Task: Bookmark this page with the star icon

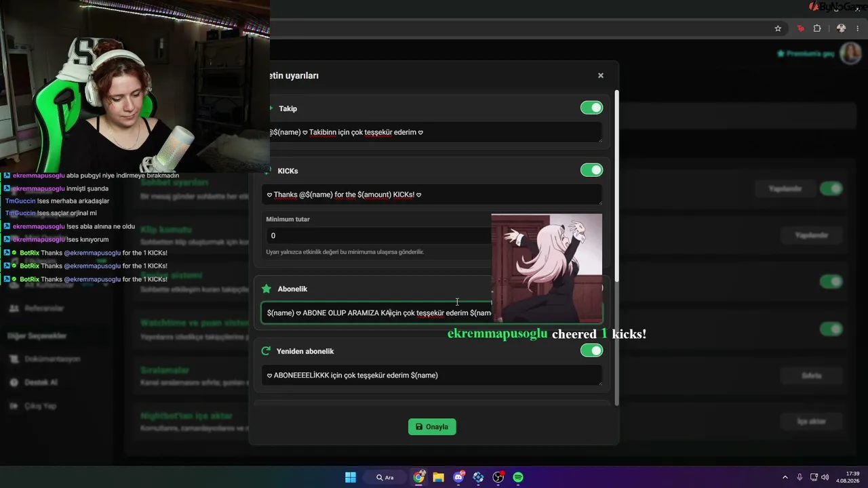Action: 778,28
